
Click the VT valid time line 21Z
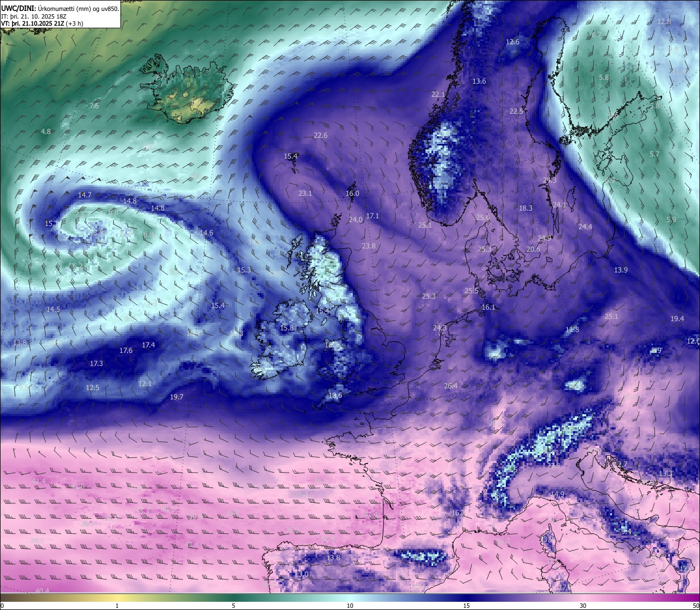(x=42, y=24)
